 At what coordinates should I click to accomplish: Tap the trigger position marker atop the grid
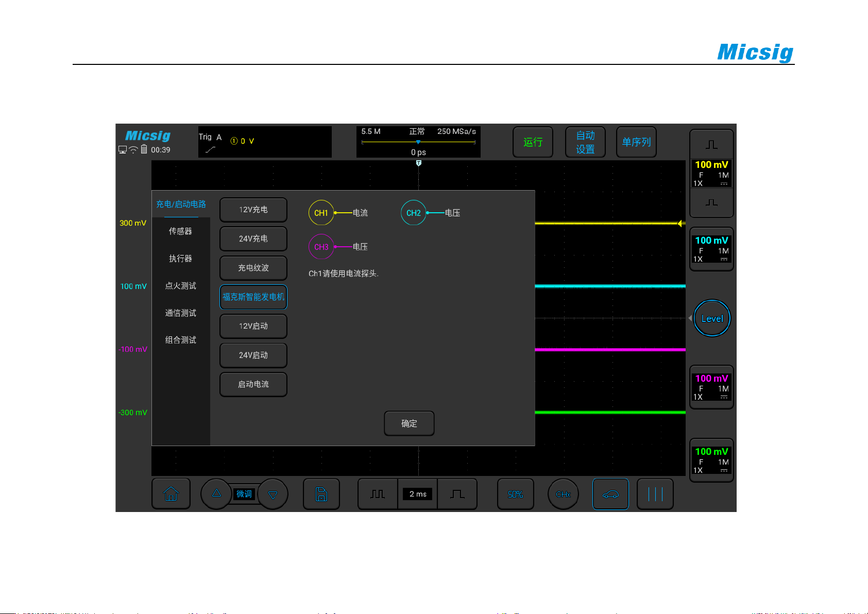[419, 163]
